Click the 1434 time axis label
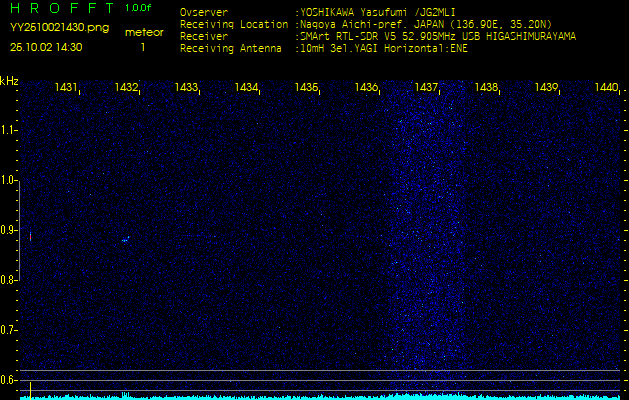 (x=246, y=87)
